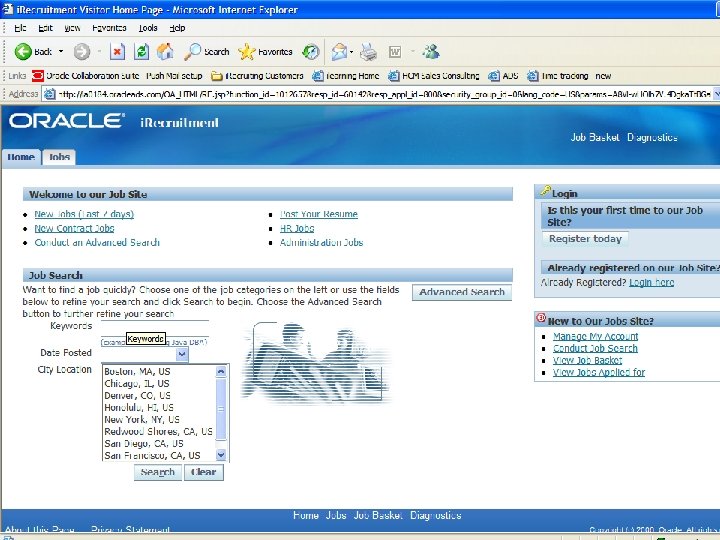Open the New Contract Jobs link
Screen dimensions: 720x540
coord(74,228)
